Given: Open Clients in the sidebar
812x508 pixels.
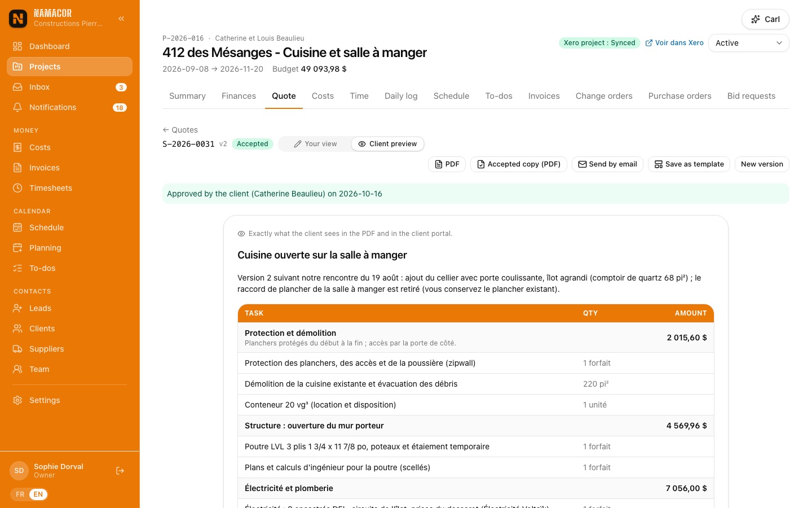Looking at the screenshot, I should (69, 329).
